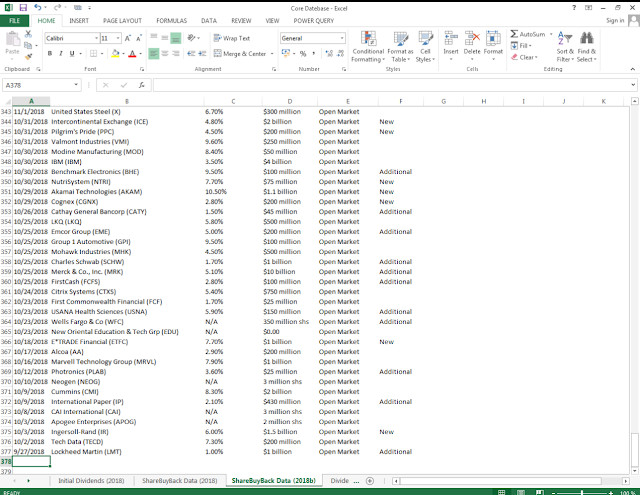The height and width of the screenshot is (495, 640).
Task: Click the Insert Function fx button
Action: [141, 85]
